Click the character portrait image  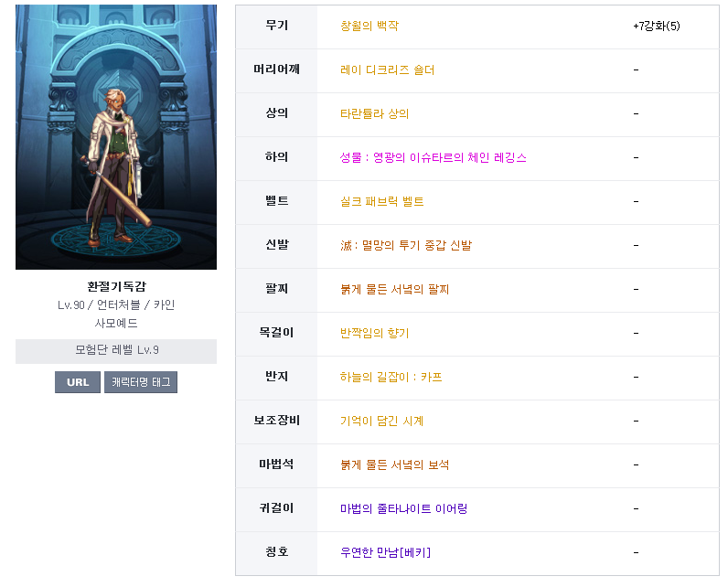116,137
